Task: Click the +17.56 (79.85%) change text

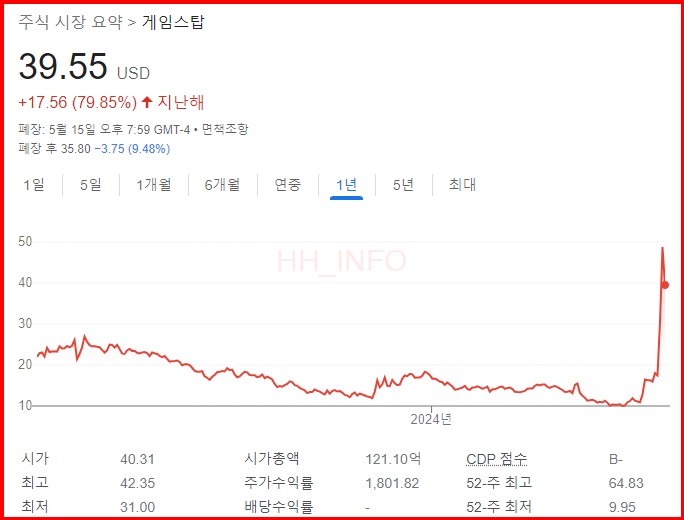Action: (x=78, y=103)
